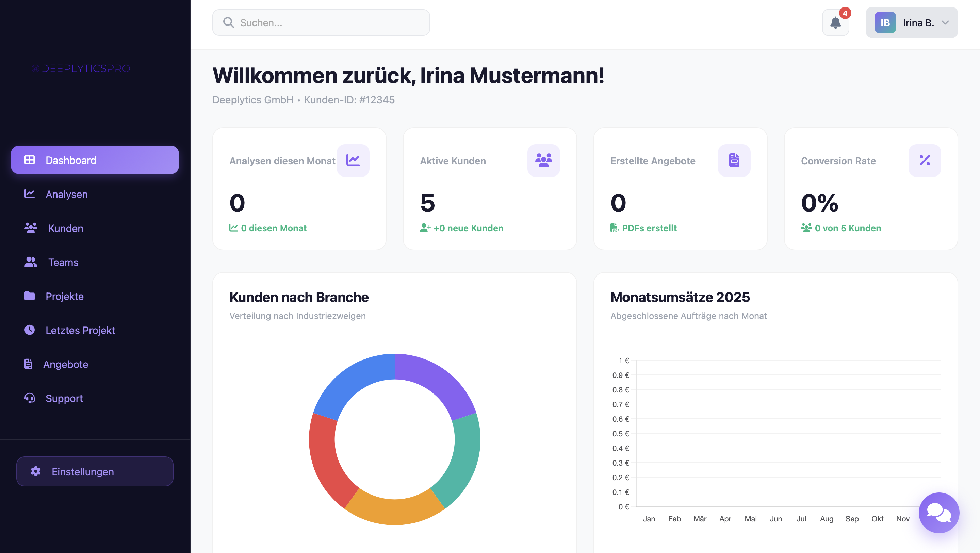Click the Dashboard grid icon
The image size is (980, 553).
click(30, 160)
